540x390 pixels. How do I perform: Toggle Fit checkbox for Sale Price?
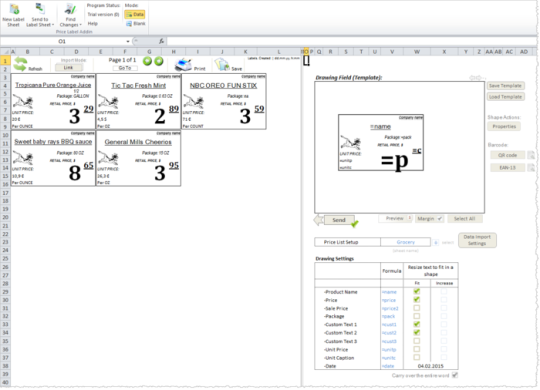pos(417,308)
